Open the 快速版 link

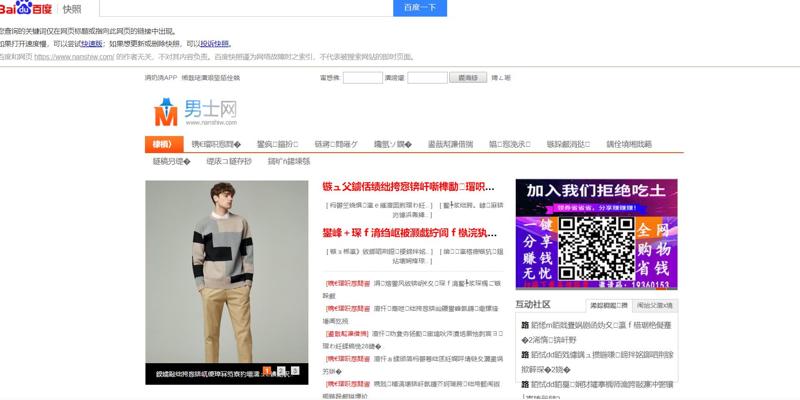(x=92, y=44)
